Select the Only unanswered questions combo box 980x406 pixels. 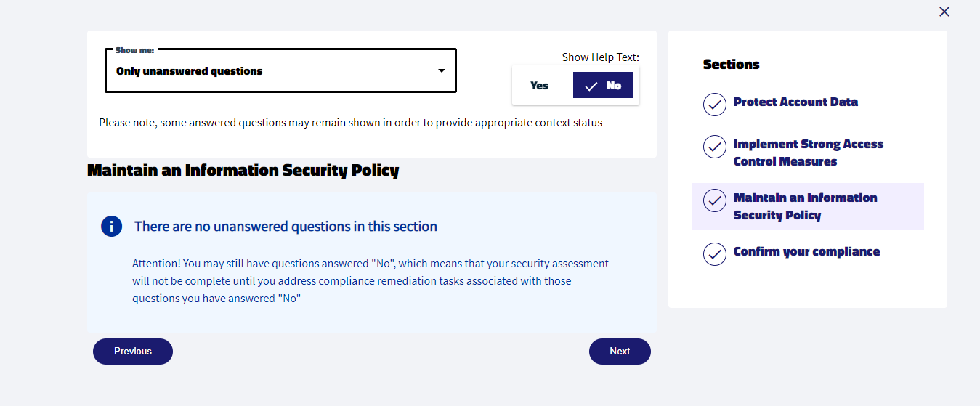point(280,70)
